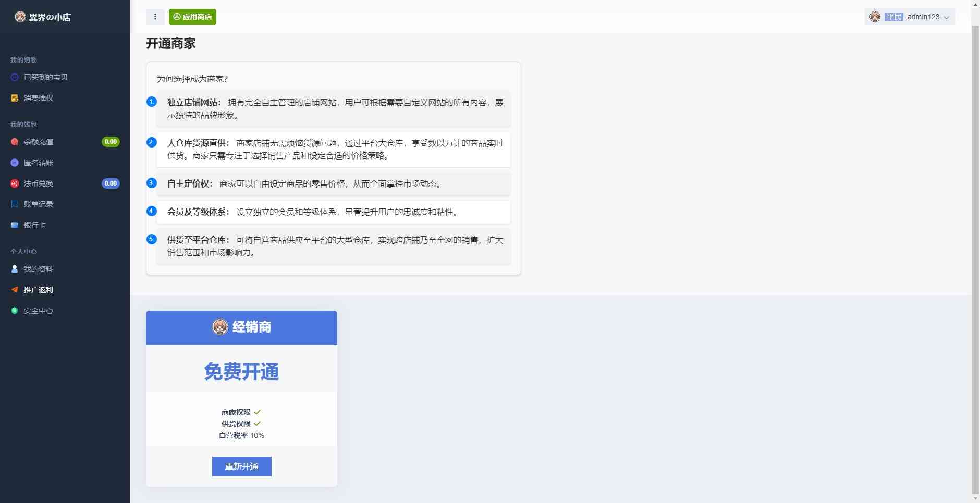Click the 平民 role badge

[893, 17]
